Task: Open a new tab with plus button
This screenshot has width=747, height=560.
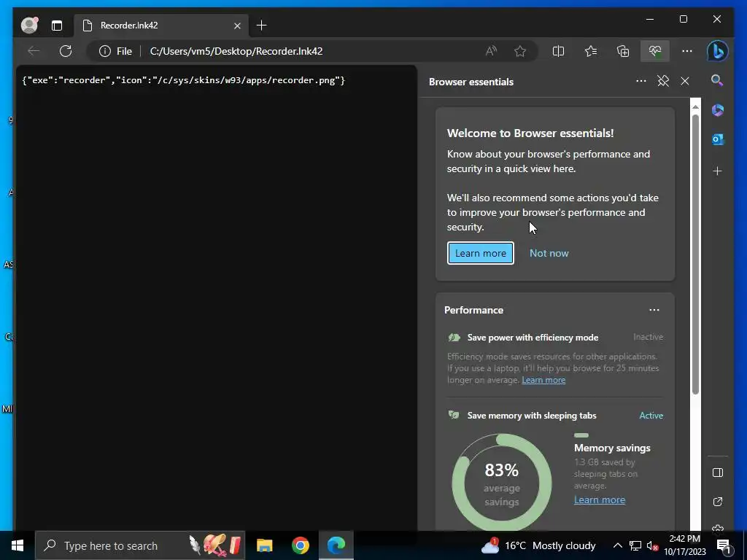Action: [262, 26]
